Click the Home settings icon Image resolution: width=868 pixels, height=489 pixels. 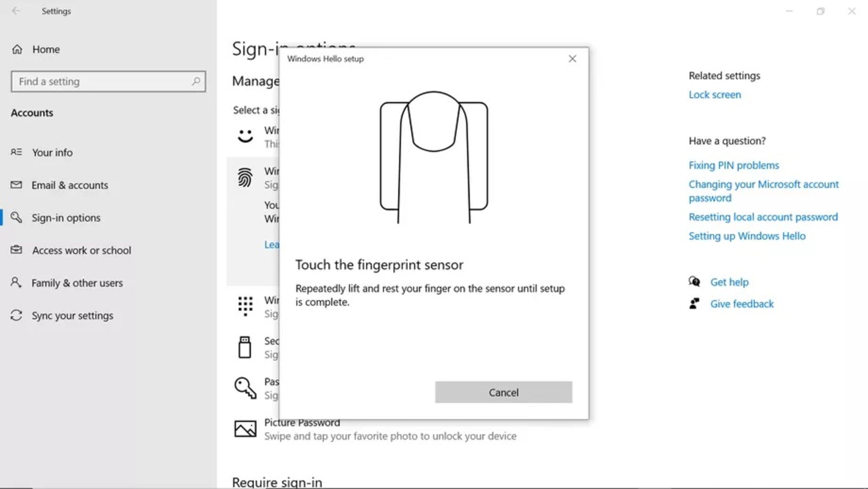18,49
